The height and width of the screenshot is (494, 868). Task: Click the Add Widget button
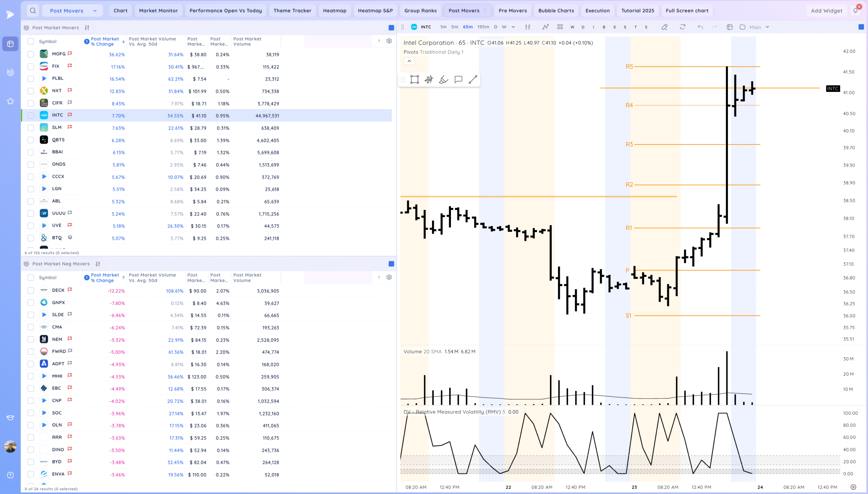click(826, 11)
